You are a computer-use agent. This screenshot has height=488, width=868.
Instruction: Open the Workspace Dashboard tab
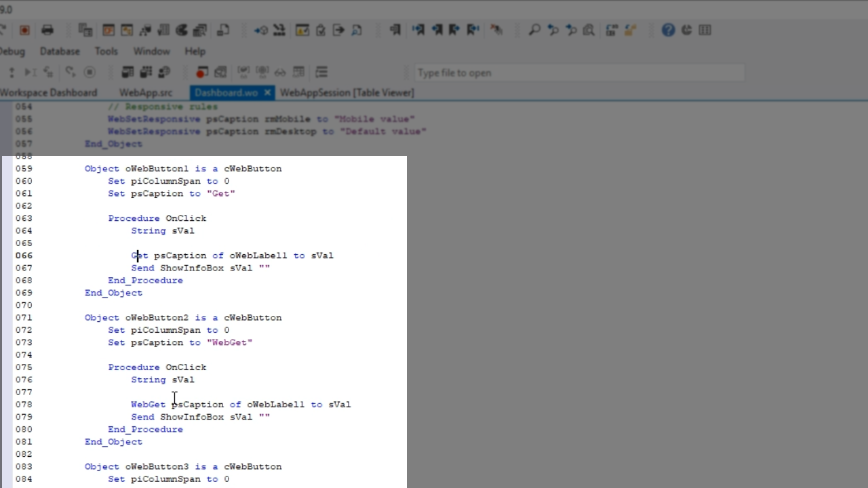49,92
